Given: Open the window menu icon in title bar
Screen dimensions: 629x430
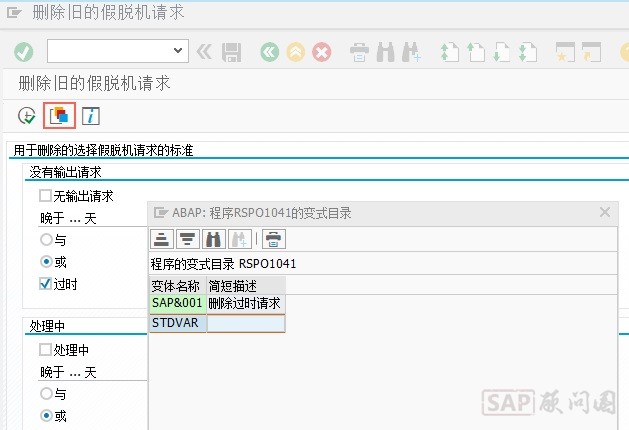Looking at the screenshot, I should (x=14, y=13).
